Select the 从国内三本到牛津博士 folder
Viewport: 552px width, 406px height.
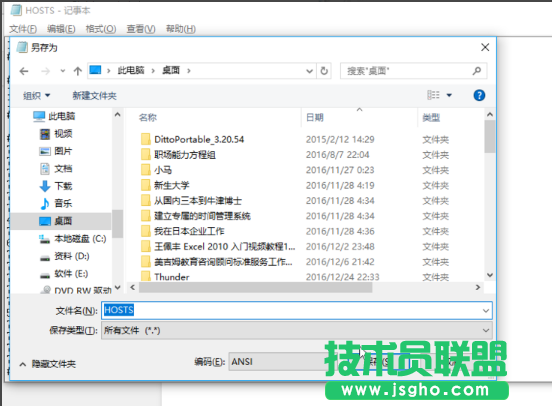(197, 201)
